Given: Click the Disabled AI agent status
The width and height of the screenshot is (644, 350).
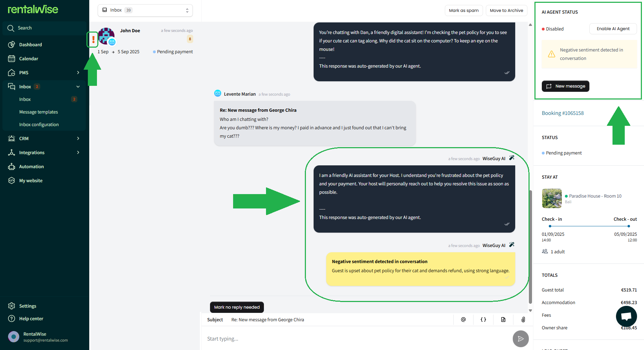Looking at the screenshot, I should pyautogui.click(x=553, y=29).
